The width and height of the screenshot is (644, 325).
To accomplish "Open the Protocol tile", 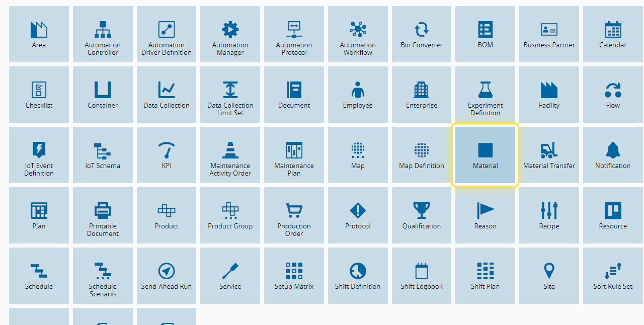I will pyautogui.click(x=358, y=215).
